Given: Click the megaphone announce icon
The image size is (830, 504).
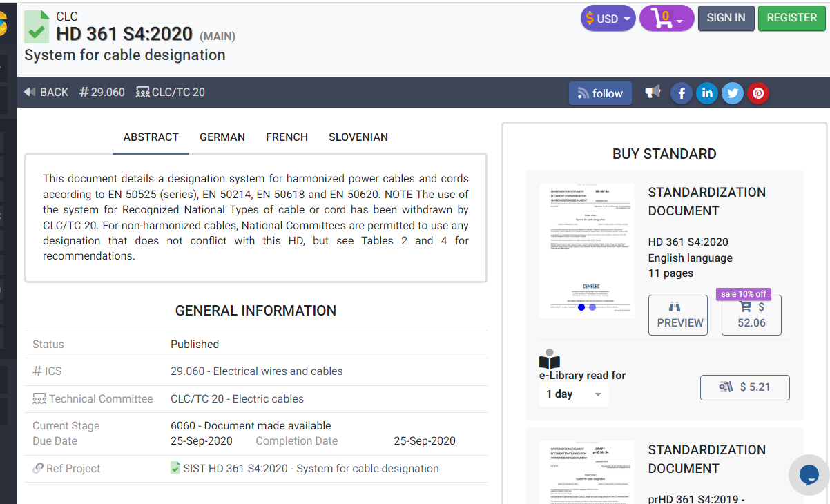Looking at the screenshot, I should click(653, 92).
